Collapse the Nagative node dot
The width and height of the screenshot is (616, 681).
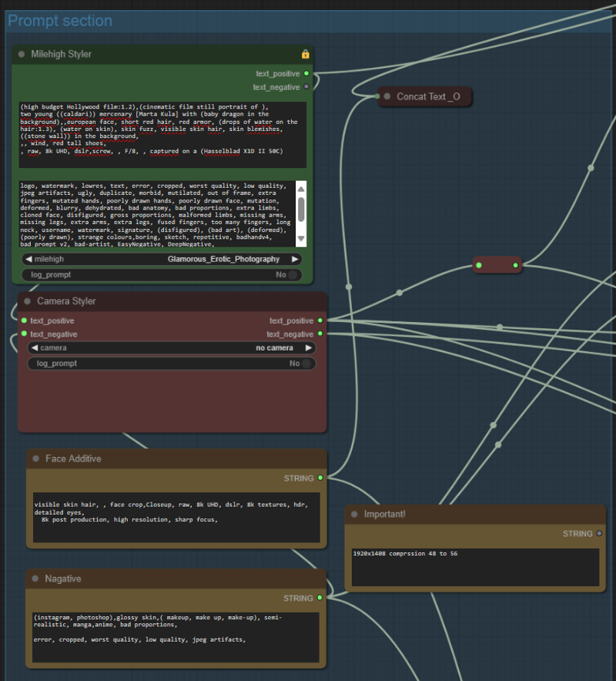(x=35, y=579)
